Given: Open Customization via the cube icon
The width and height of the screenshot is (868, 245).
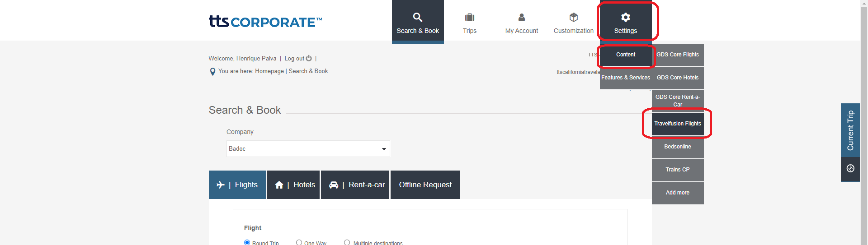Looking at the screenshot, I should (x=573, y=17).
